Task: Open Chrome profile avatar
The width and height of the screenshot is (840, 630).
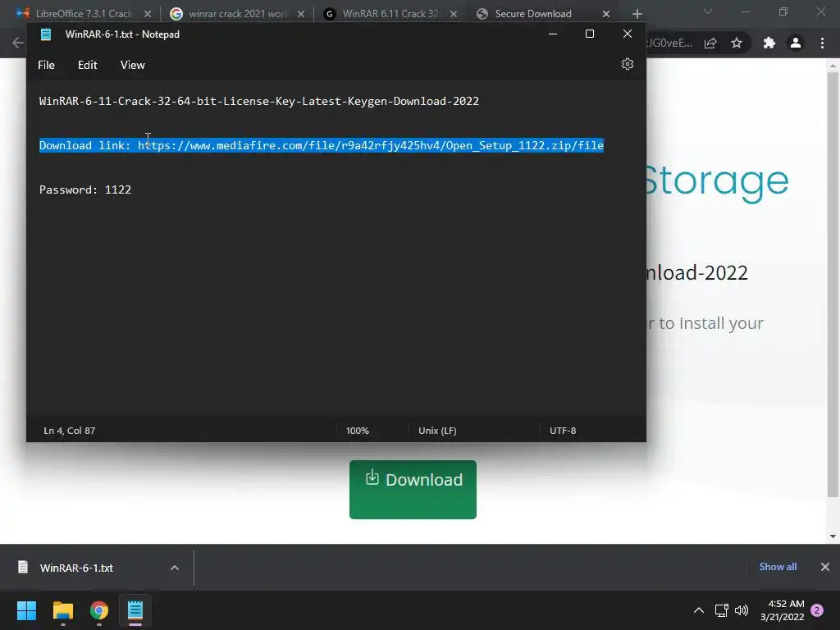Action: tap(796, 43)
